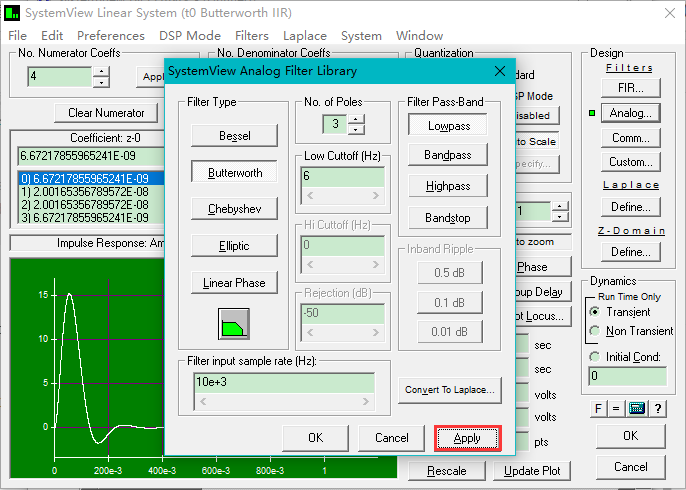Viewport: 686px width, 490px height.
Task: Choose the Elliptic filter type
Action: click(x=234, y=245)
